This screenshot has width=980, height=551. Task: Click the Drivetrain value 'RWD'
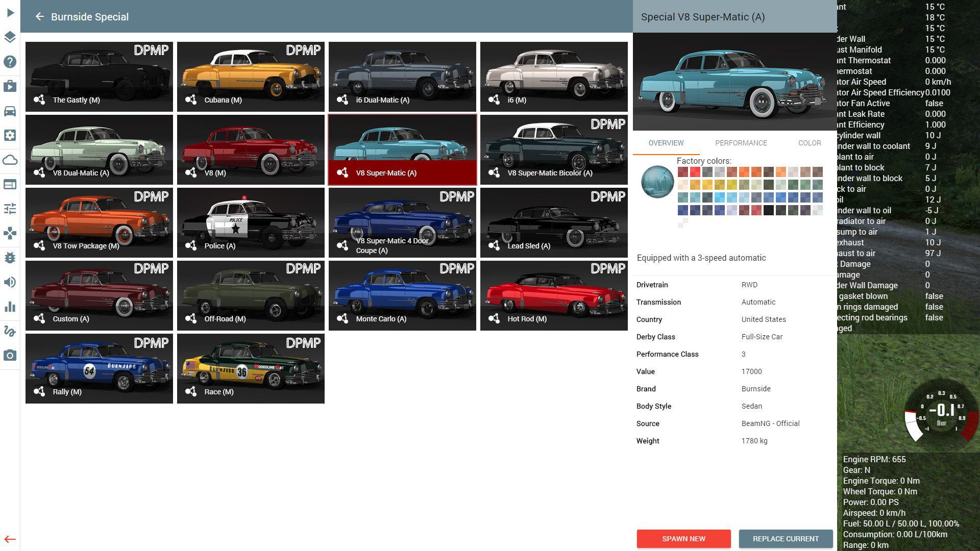tap(749, 285)
